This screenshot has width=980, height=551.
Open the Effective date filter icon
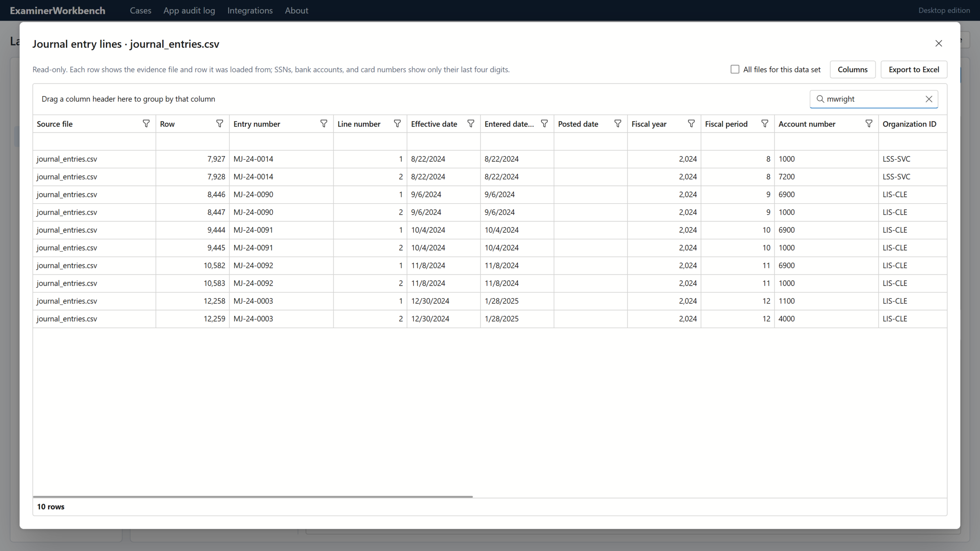(x=470, y=124)
